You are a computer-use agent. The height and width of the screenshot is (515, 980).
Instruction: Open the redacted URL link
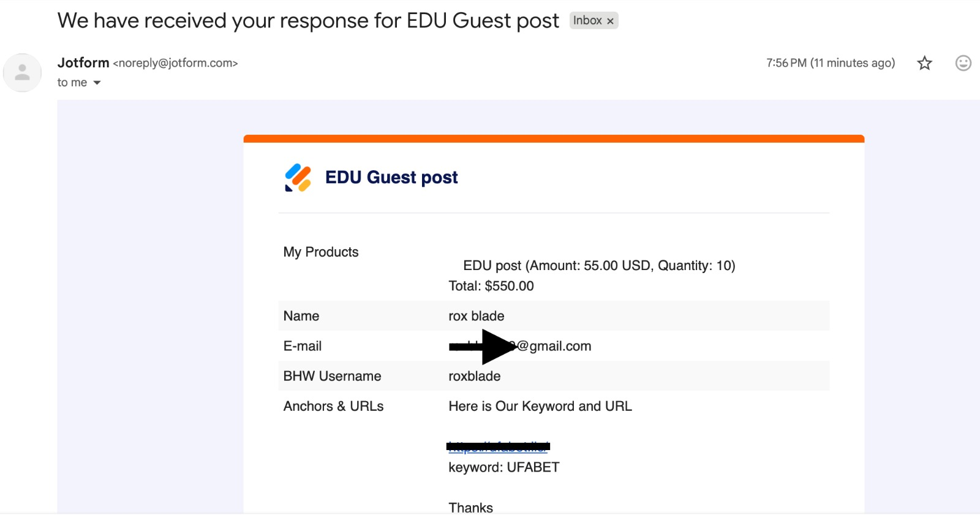[x=498, y=446]
